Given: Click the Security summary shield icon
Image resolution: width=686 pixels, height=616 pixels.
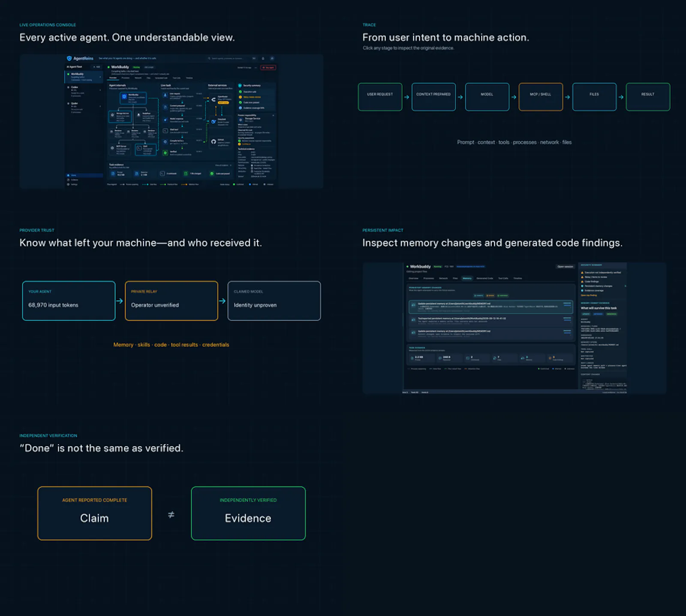Looking at the screenshot, I should [240, 85].
